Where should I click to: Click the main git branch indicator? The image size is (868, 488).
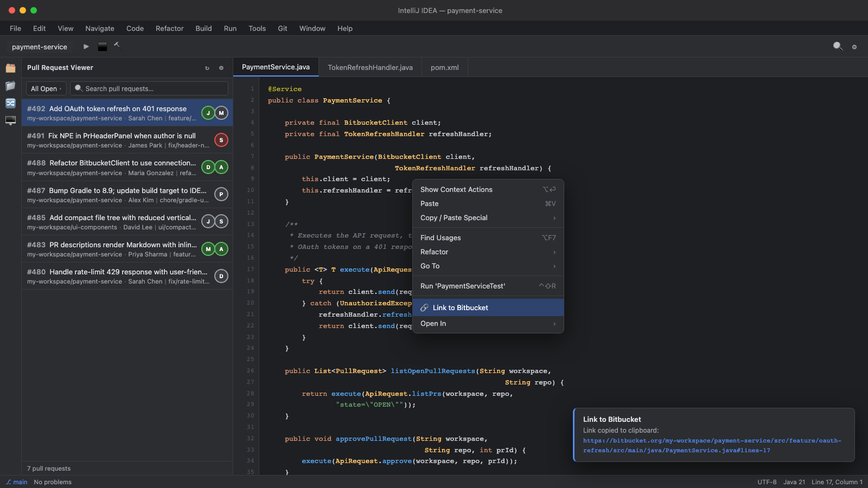pyautogui.click(x=16, y=482)
